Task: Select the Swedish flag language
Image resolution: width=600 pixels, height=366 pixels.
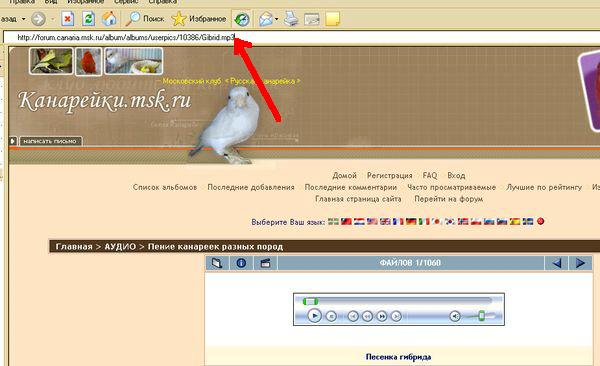Action: click(x=528, y=221)
